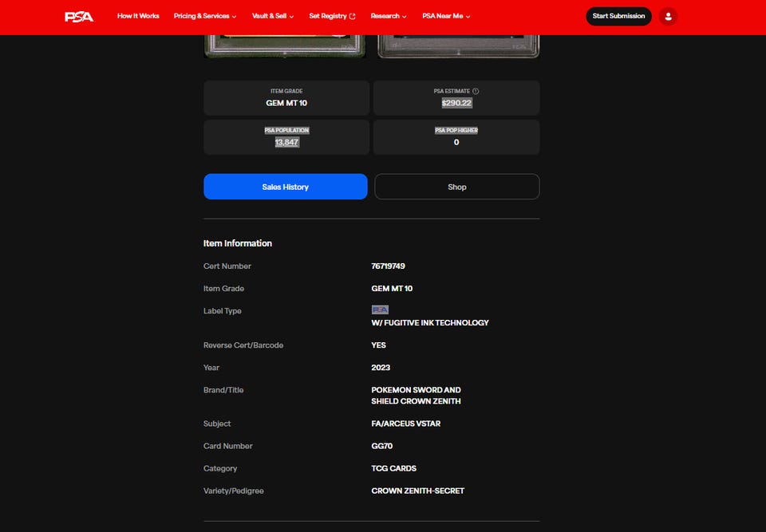Image resolution: width=766 pixels, height=532 pixels.
Task: Select the W/ FUGITIVE INK TECHNOLOGY text
Action: [x=430, y=323]
